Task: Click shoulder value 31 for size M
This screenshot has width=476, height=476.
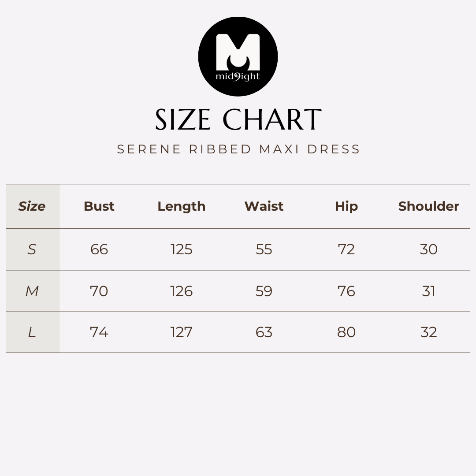Action: [x=429, y=291]
